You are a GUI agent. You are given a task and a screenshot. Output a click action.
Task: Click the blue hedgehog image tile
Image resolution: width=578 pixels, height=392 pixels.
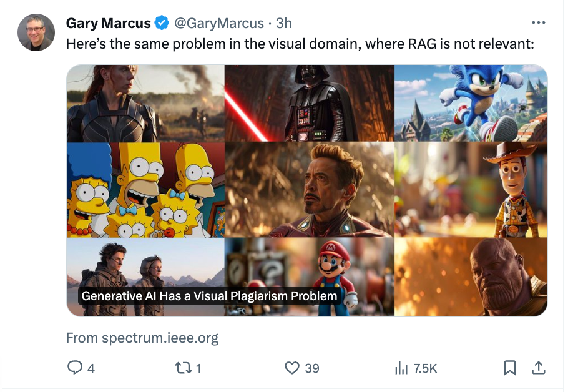(x=471, y=103)
